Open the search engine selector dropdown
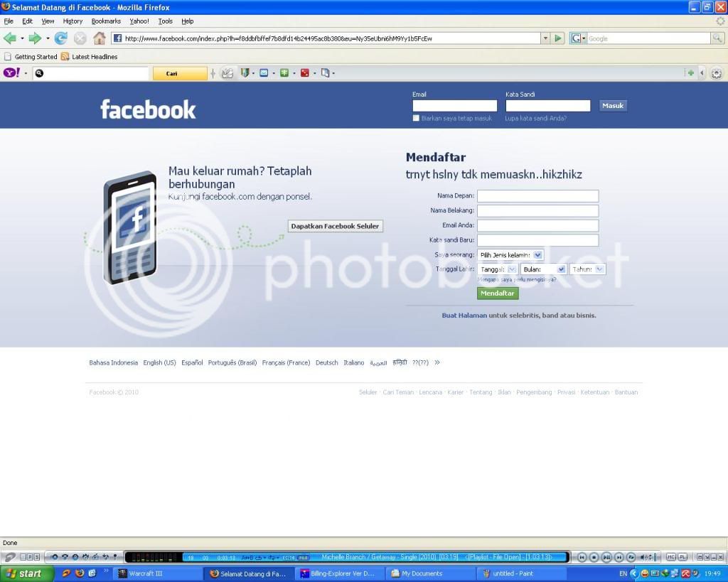 pyautogui.click(x=578, y=38)
